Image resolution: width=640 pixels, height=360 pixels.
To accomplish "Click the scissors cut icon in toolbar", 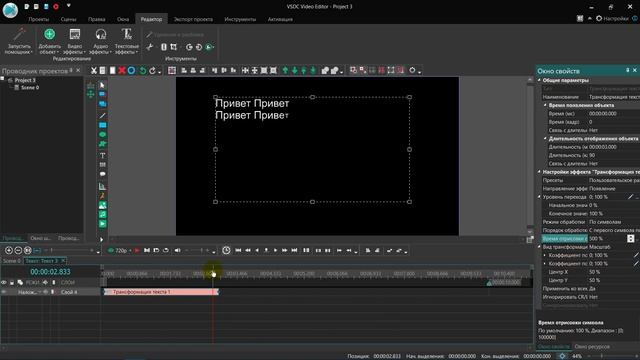I will tap(93, 71).
